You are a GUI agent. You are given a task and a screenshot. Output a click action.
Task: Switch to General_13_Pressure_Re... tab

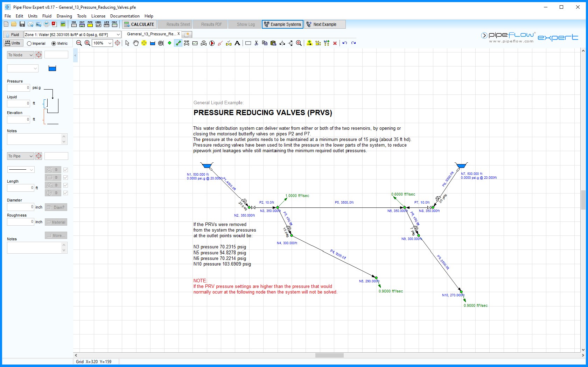[x=151, y=34]
